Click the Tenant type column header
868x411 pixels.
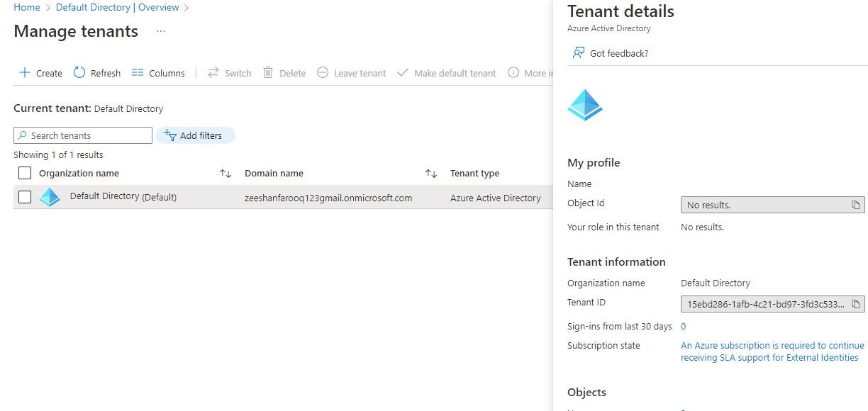click(x=475, y=173)
